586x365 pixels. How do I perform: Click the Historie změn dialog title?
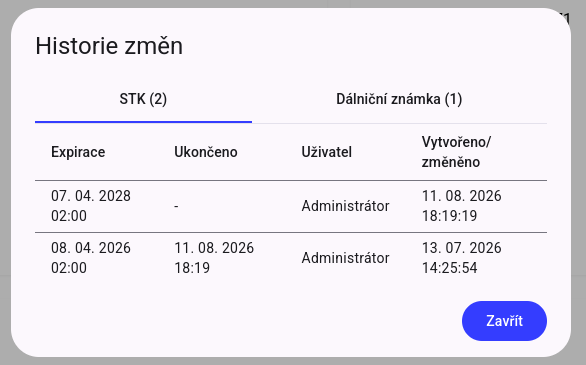pyautogui.click(x=109, y=46)
